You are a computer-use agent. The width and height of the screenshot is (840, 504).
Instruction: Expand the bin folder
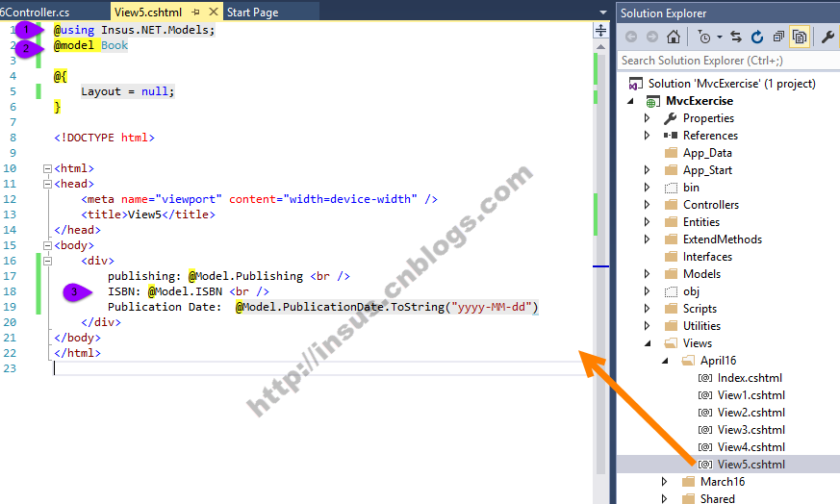tap(647, 188)
